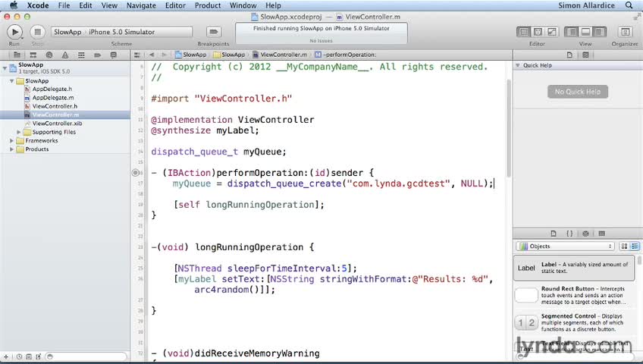Go back in editor history
Image resolution: width=643 pixels, height=364 pixels.
pyautogui.click(x=152, y=55)
